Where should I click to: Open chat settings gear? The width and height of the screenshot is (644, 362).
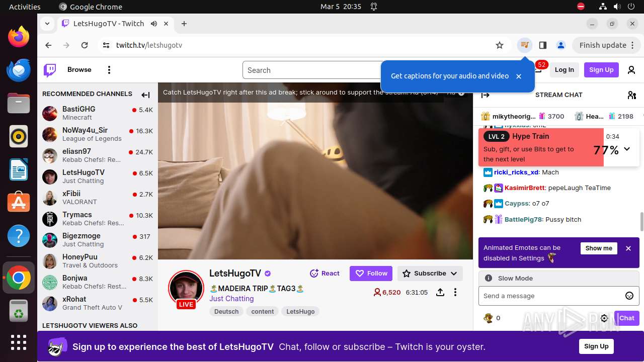(605, 318)
